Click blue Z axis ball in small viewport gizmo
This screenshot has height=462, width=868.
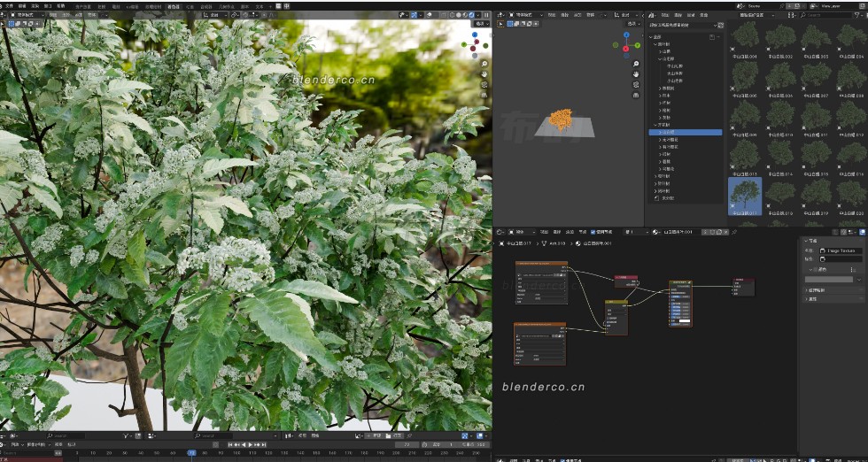coord(626,35)
